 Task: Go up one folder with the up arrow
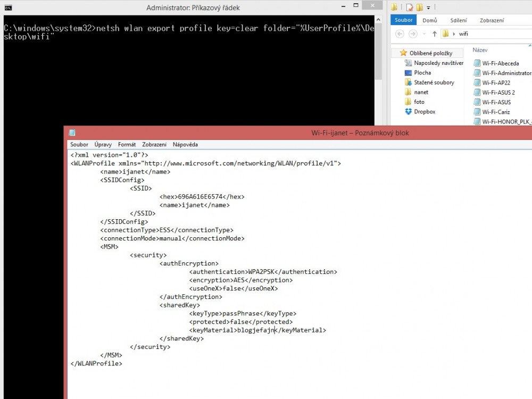pyautogui.click(x=434, y=34)
